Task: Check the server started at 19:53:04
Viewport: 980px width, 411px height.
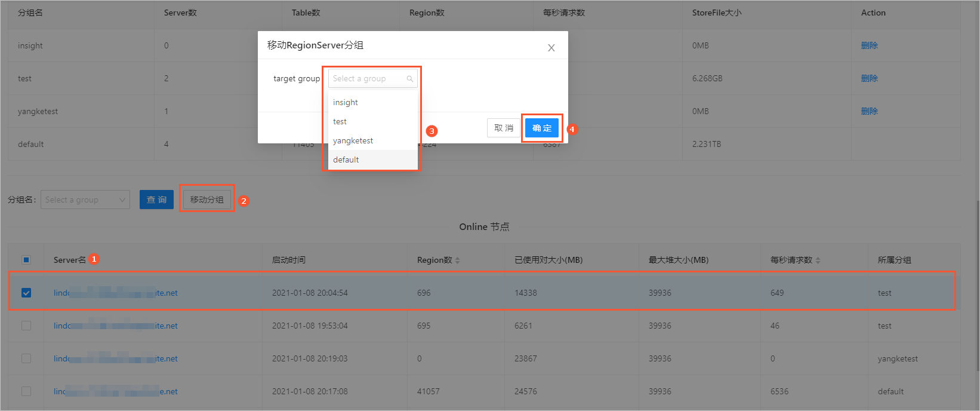Action: click(26, 326)
